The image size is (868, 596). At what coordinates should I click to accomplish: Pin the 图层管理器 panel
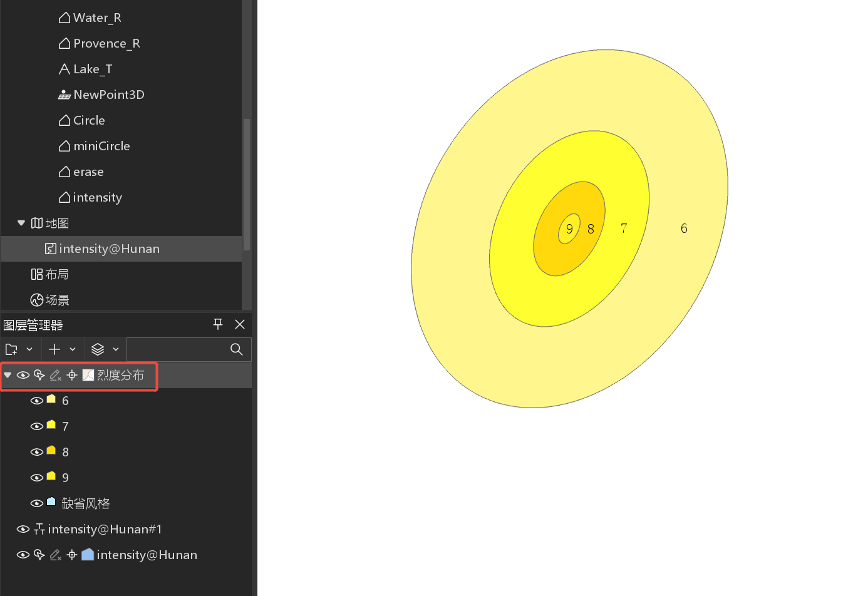tap(218, 324)
